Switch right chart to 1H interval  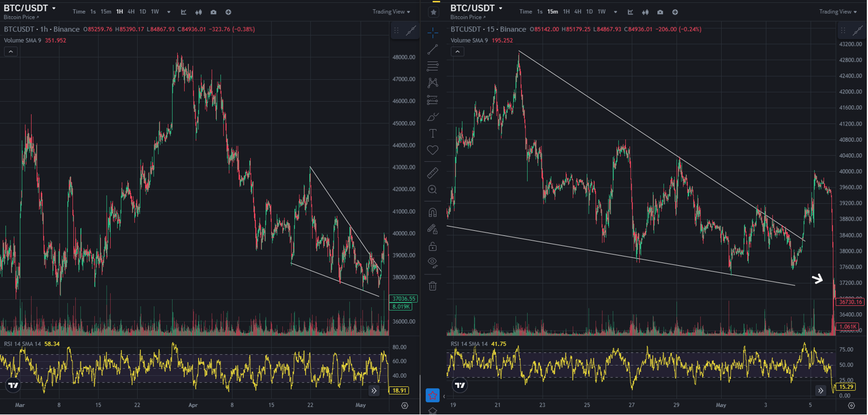[x=566, y=12]
